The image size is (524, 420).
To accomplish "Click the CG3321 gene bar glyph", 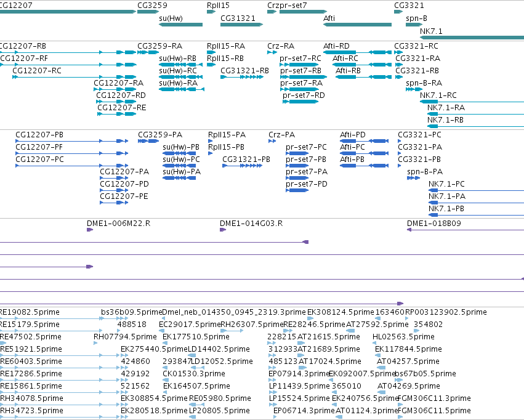I will pyautogui.click(x=398, y=12).
